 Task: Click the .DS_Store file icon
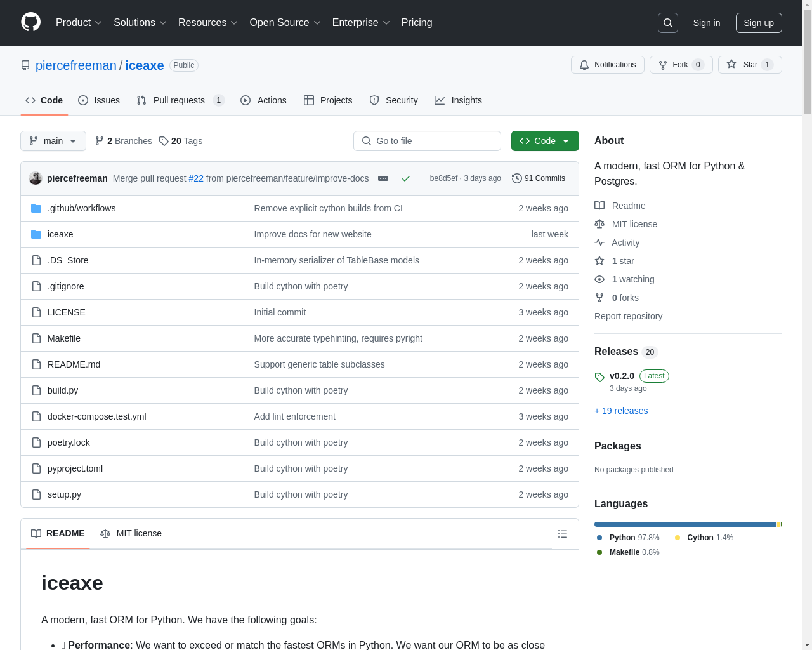tap(36, 260)
